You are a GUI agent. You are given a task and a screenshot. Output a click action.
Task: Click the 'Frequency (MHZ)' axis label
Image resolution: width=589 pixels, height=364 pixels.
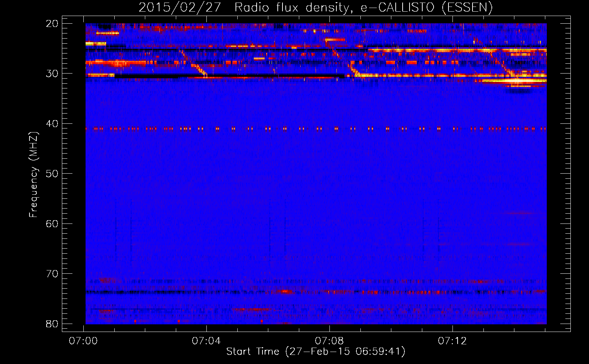(x=33, y=175)
